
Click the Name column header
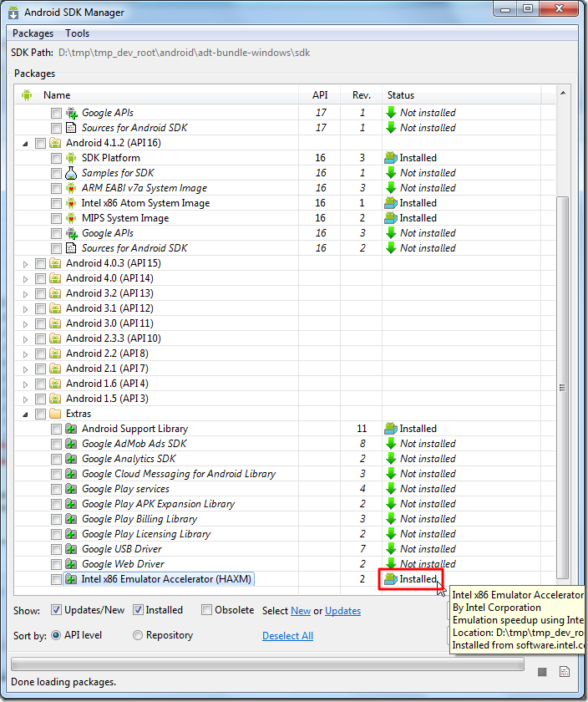pyautogui.click(x=157, y=95)
